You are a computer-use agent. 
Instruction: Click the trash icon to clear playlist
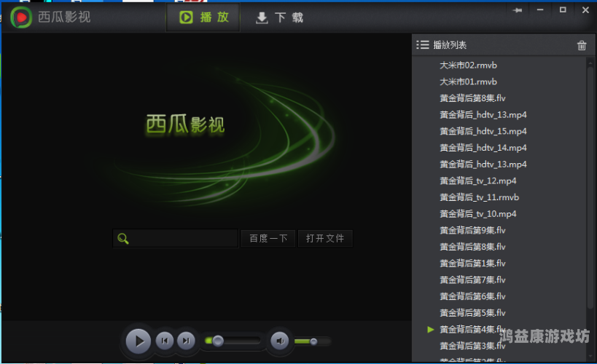[582, 45]
